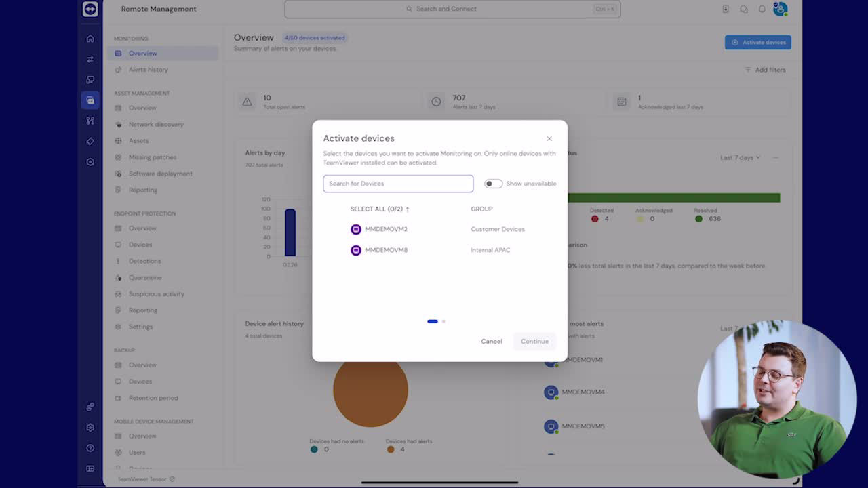Click the download icon in header
Viewport: 868px width, 488px height.
click(726, 9)
